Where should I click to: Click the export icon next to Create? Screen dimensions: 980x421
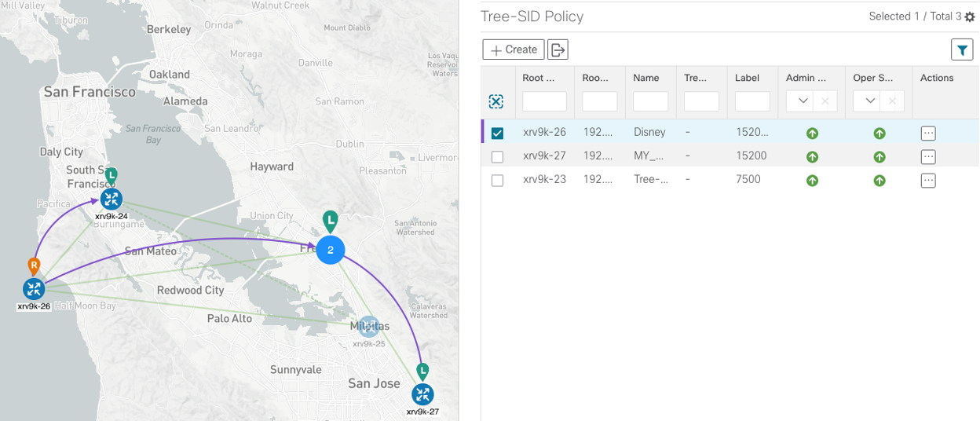point(558,49)
